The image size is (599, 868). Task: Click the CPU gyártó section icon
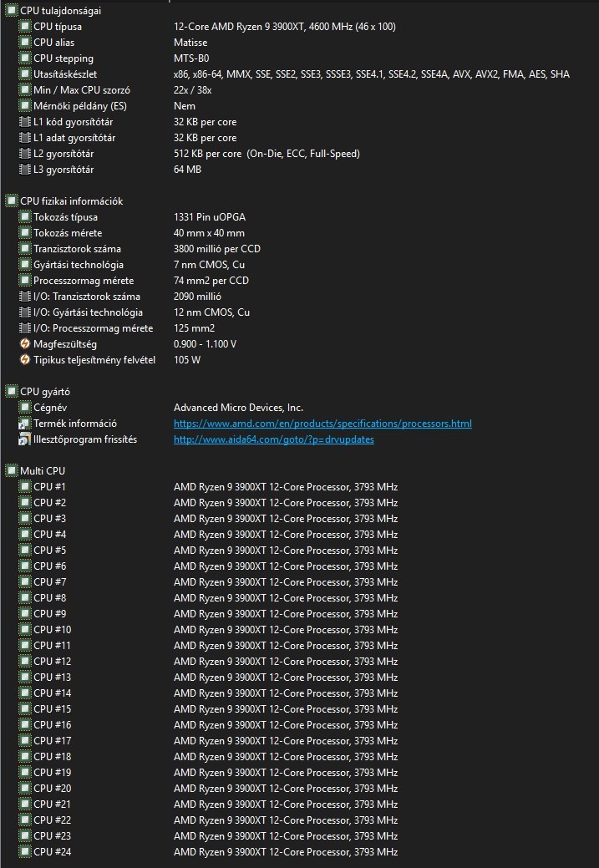[11, 391]
